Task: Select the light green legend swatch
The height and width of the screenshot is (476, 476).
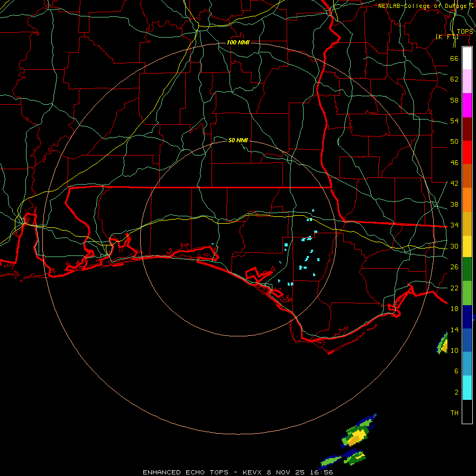Action: (467, 293)
